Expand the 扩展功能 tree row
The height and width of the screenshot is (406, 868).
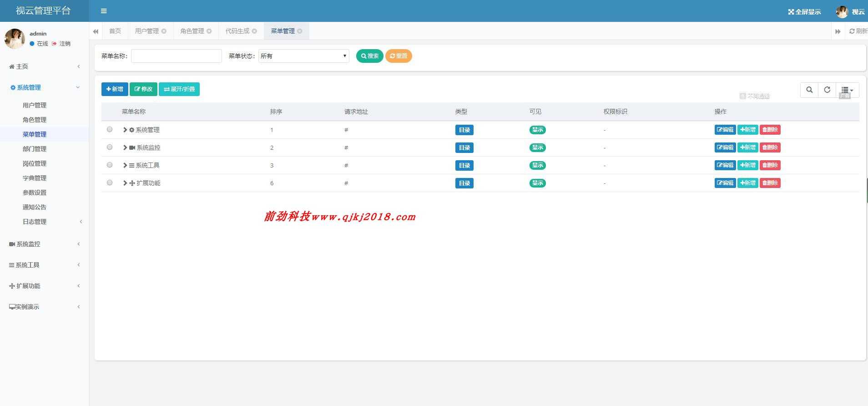click(125, 183)
